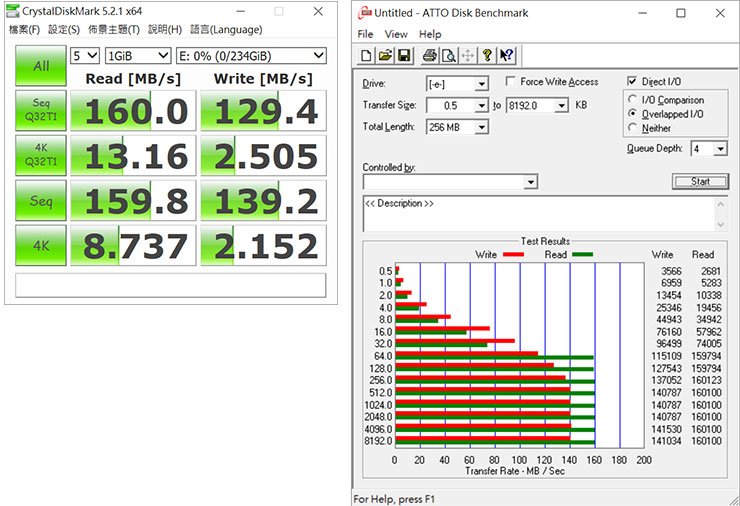Save results using the floppy disk icon
The image size is (740, 506).
point(403,55)
